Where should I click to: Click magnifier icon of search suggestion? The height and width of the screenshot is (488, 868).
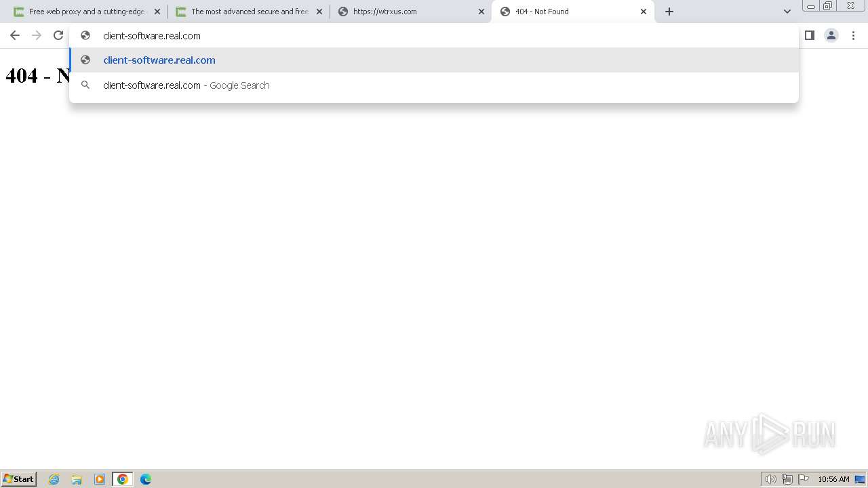pos(85,85)
